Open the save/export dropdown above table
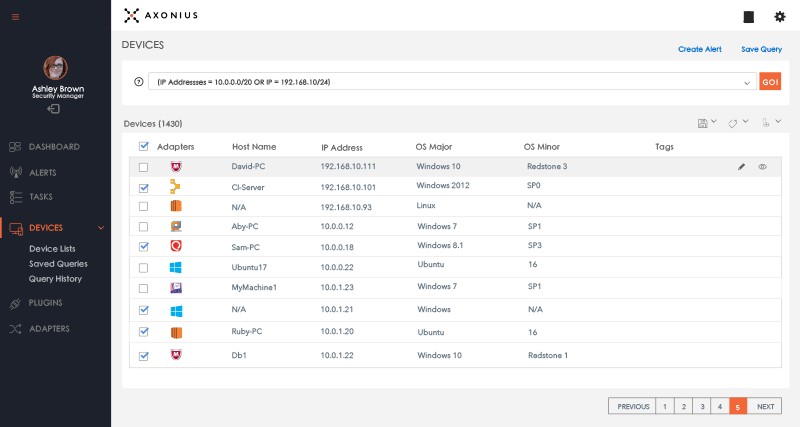This screenshot has width=800, height=427. [706, 123]
